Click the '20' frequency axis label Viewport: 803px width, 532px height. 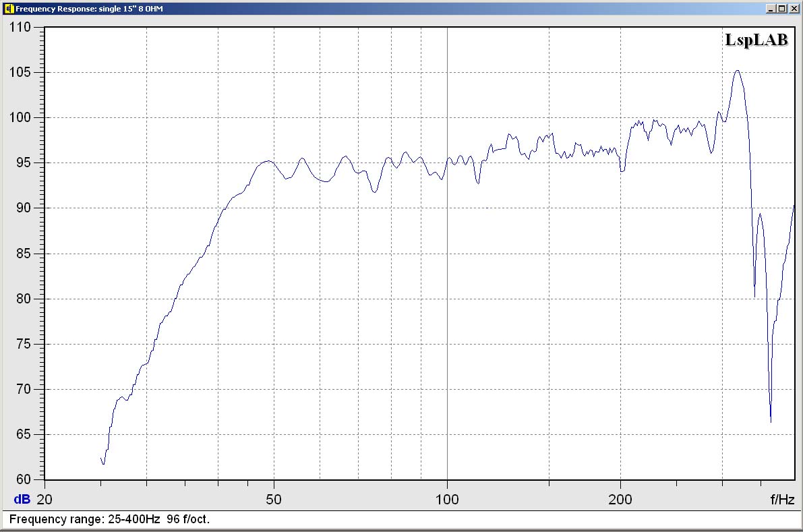44,500
